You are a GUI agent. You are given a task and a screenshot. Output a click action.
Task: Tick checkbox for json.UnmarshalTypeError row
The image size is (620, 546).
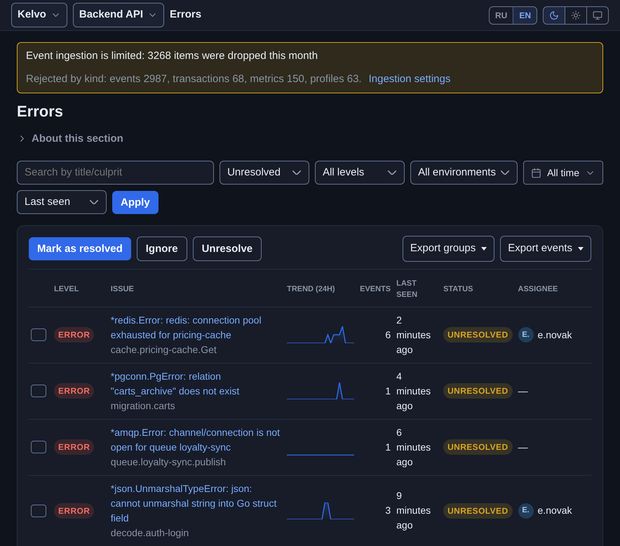point(38,510)
